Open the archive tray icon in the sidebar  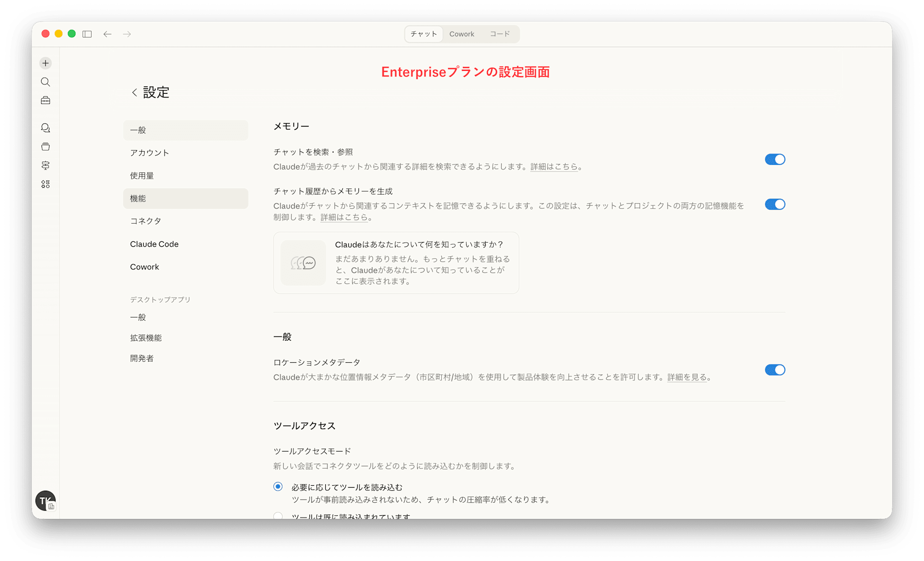click(45, 146)
